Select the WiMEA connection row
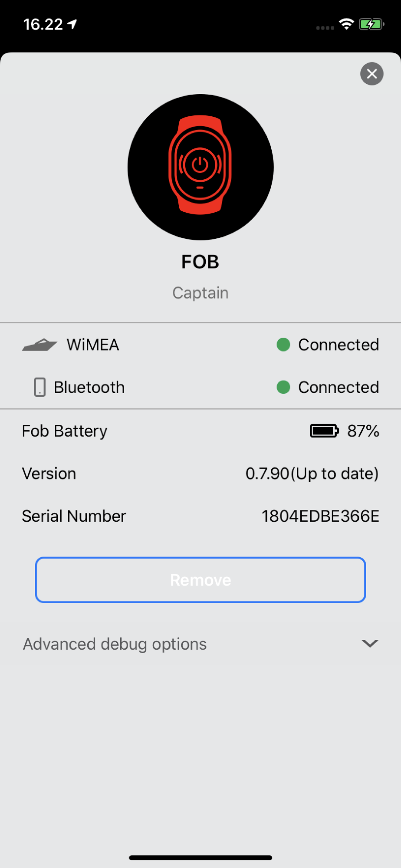The width and height of the screenshot is (401, 868). (x=200, y=345)
